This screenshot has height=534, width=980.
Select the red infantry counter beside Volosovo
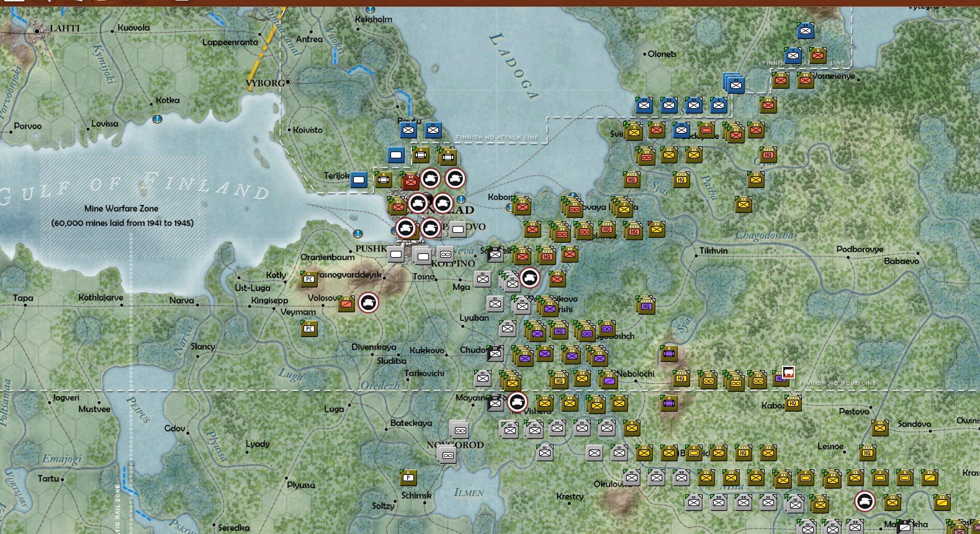click(x=346, y=304)
